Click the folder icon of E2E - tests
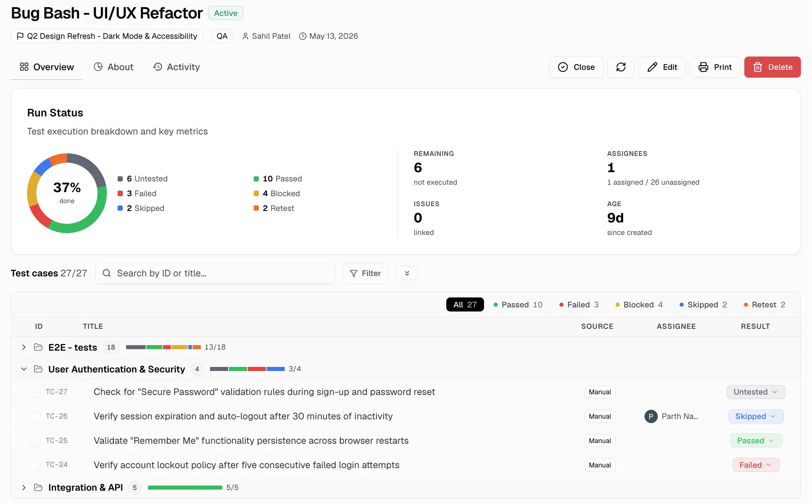 click(x=38, y=347)
